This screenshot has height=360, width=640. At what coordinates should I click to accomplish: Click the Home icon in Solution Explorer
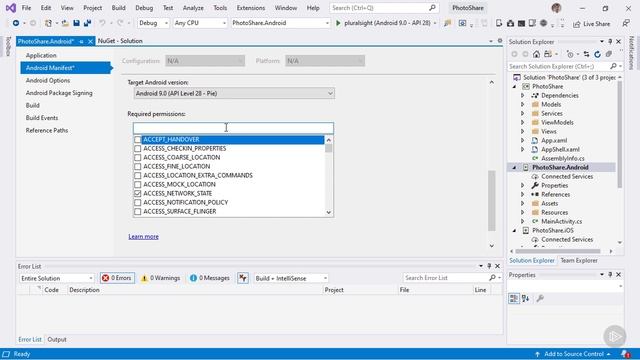pyautogui.click(x=536, y=54)
